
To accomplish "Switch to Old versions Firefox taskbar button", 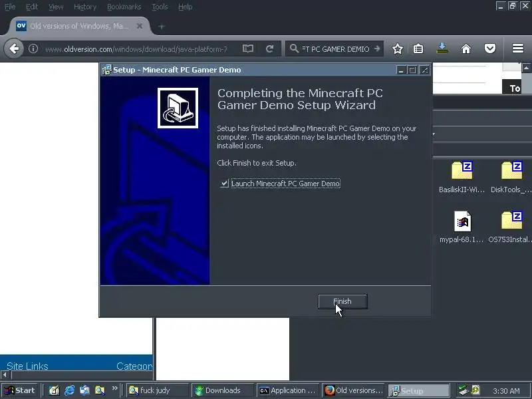I will tap(354, 390).
